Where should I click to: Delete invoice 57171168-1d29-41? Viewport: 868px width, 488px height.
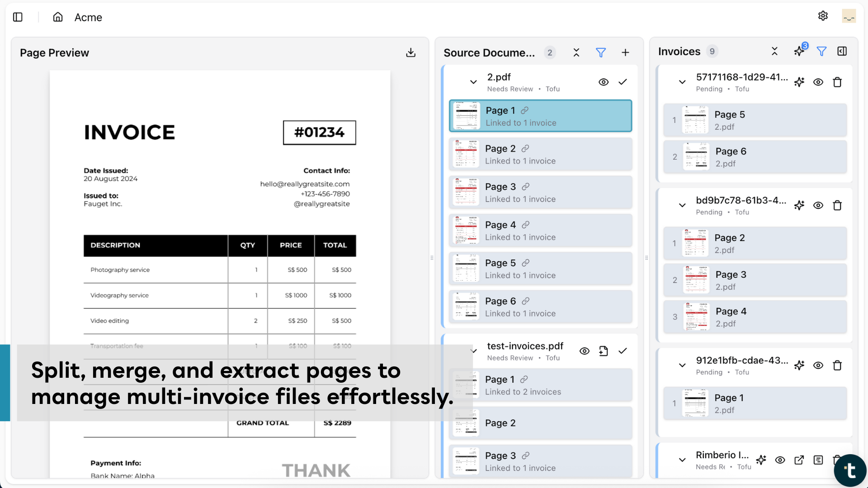(x=837, y=82)
